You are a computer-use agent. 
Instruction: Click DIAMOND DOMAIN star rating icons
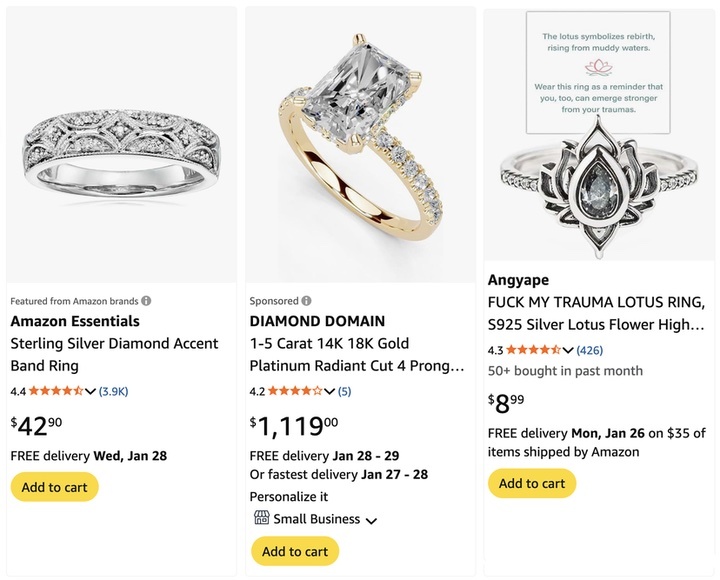tap(295, 391)
